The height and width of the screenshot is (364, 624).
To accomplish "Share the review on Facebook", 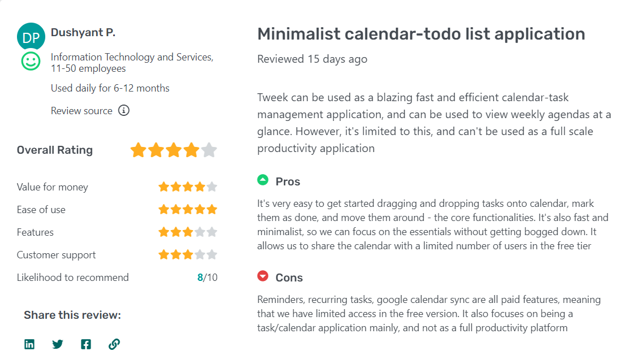I will pyautogui.click(x=86, y=344).
